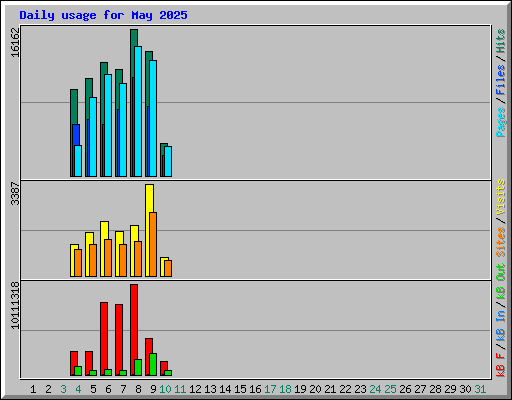
Task: Click day 12 on the x-axis
Action: point(195,389)
